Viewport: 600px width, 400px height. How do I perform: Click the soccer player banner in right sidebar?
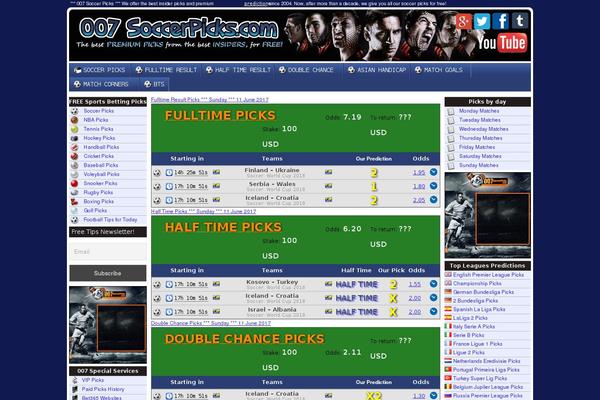488,215
